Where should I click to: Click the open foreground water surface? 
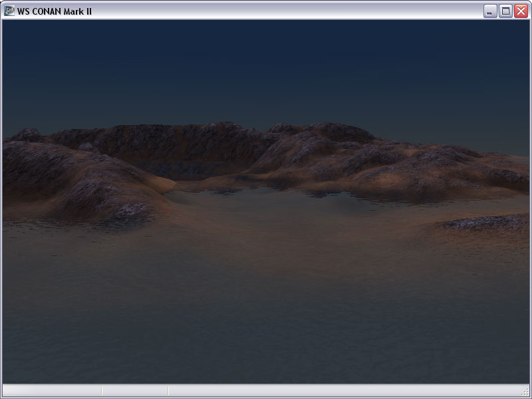coord(266,313)
